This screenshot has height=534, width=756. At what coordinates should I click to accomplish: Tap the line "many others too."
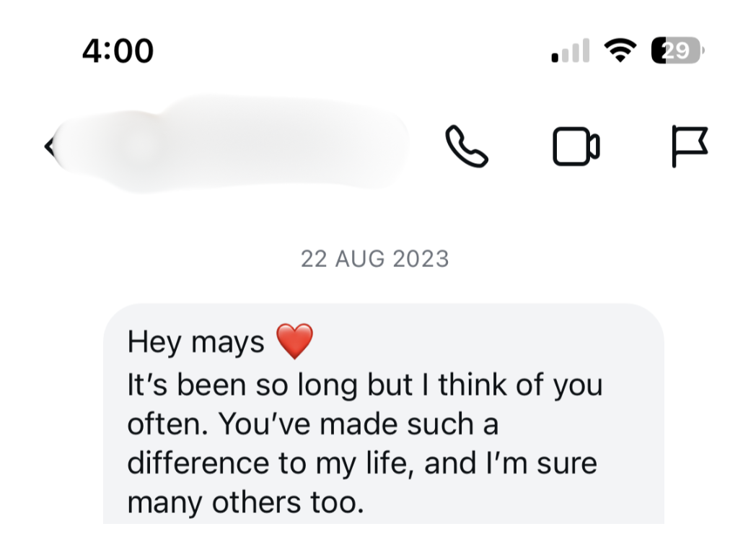[x=245, y=502]
